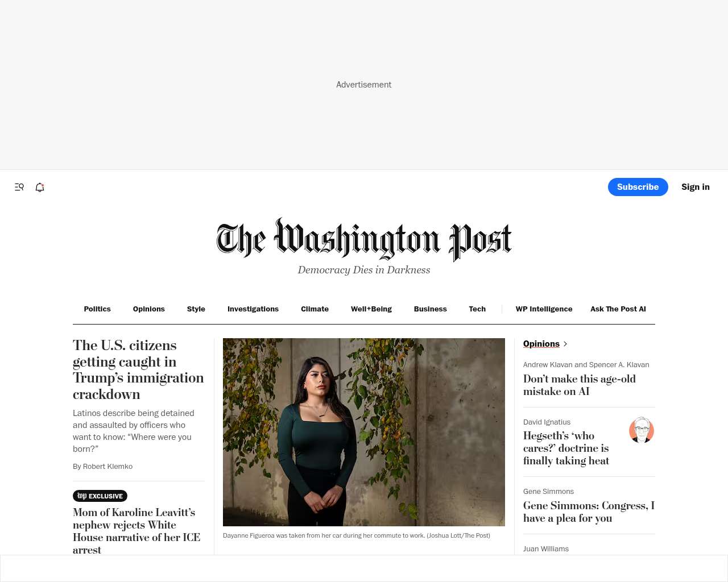
Task: Select the Well+Being nav item
Action: coord(371,309)
